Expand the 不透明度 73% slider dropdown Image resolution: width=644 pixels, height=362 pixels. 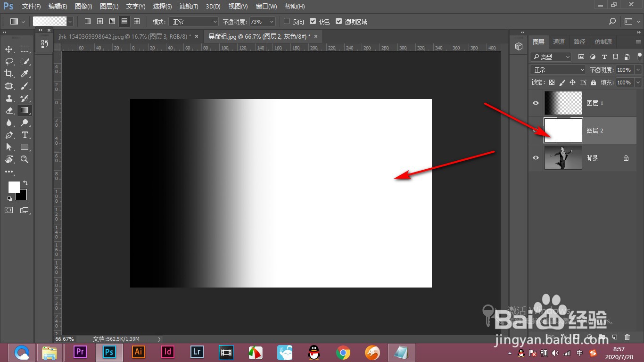(272, 22)
